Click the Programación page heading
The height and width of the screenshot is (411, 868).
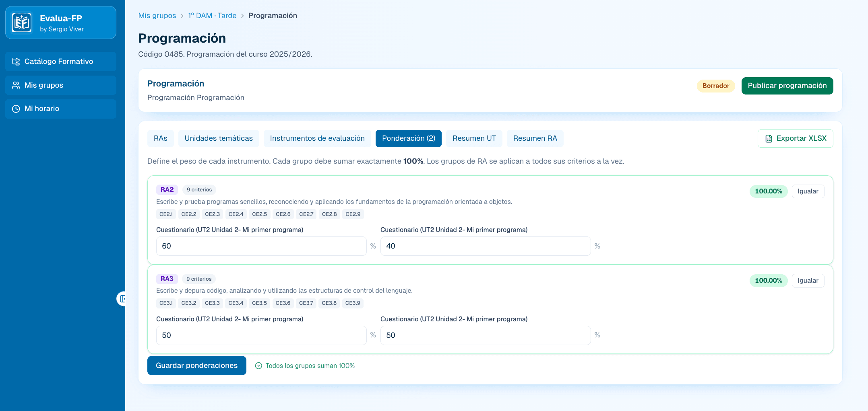pyautogui.click(x=182, y=38)
